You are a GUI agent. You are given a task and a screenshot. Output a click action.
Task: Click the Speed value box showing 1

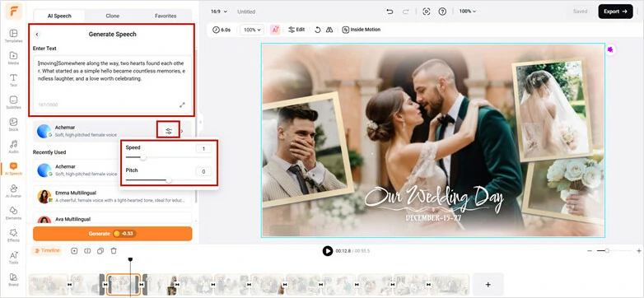pos(203,149)
